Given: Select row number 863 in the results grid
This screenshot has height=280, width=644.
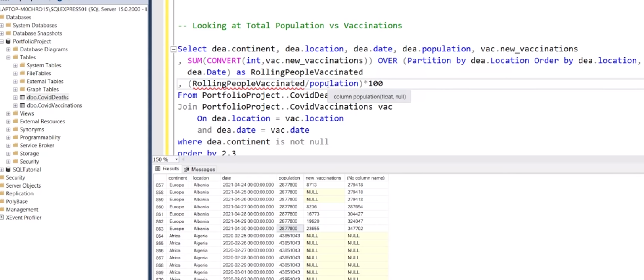Looking at the screenshot, I should click(x=159, y=228).
